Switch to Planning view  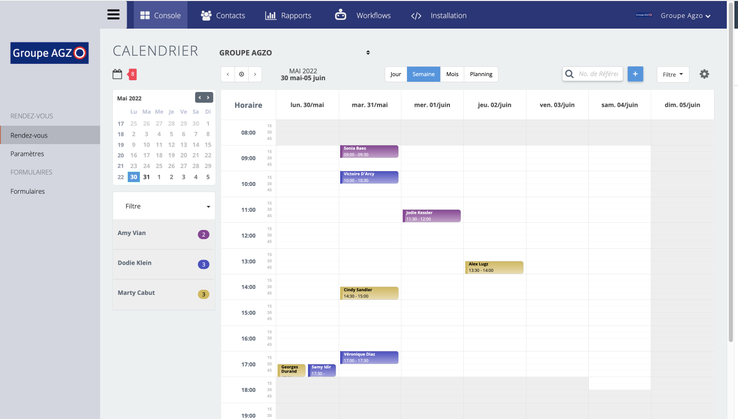pos(481,74)
